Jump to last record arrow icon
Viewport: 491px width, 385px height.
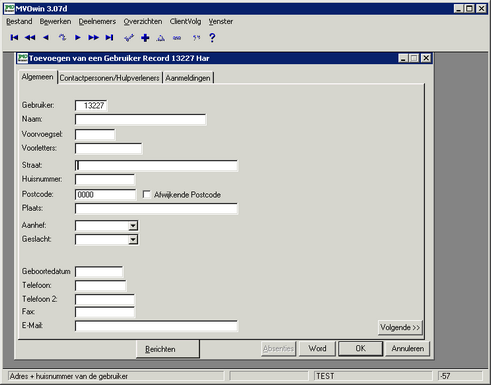(x=109, y=38)
